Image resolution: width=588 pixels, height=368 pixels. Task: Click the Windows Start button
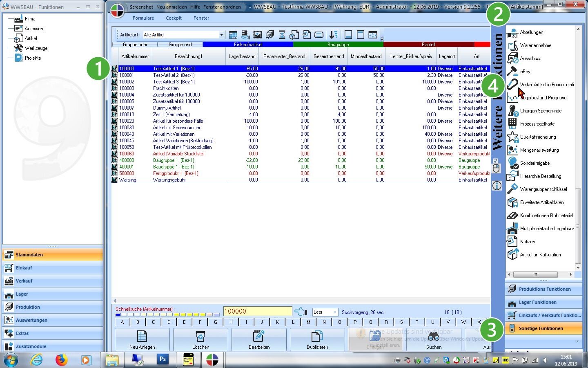click(11, 360)
